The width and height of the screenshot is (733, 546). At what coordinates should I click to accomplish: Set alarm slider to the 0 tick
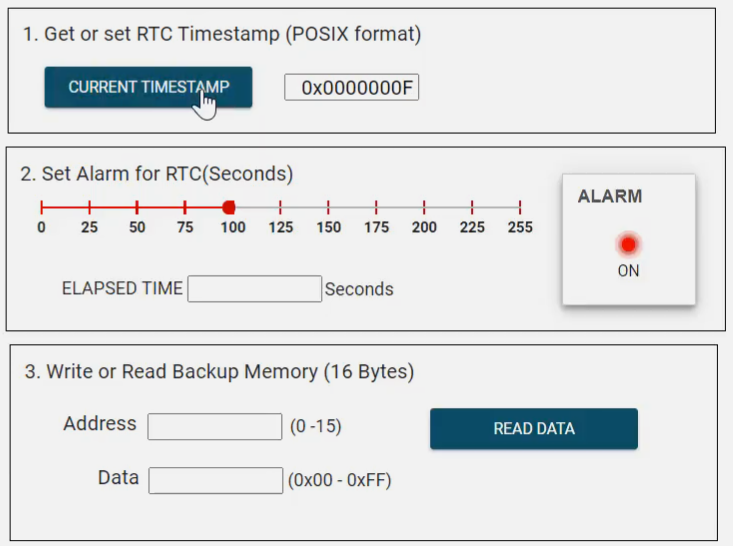click(x=41, y=207)
